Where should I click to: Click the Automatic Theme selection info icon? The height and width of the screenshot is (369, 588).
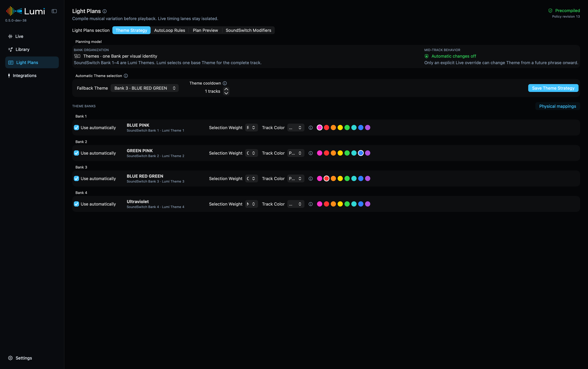(126, 76)
